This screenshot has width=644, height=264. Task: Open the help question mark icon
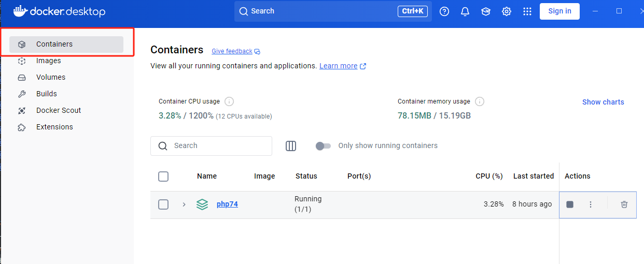[444, 11]
